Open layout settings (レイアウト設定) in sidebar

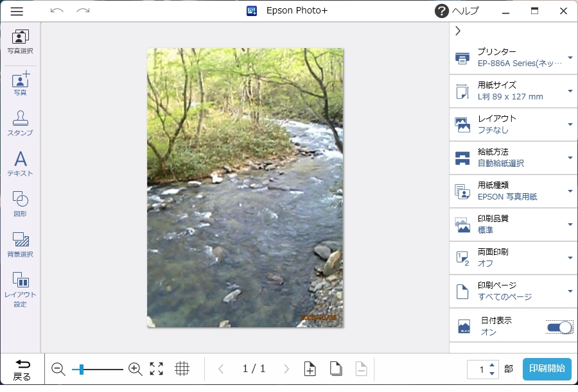(21, 288)
